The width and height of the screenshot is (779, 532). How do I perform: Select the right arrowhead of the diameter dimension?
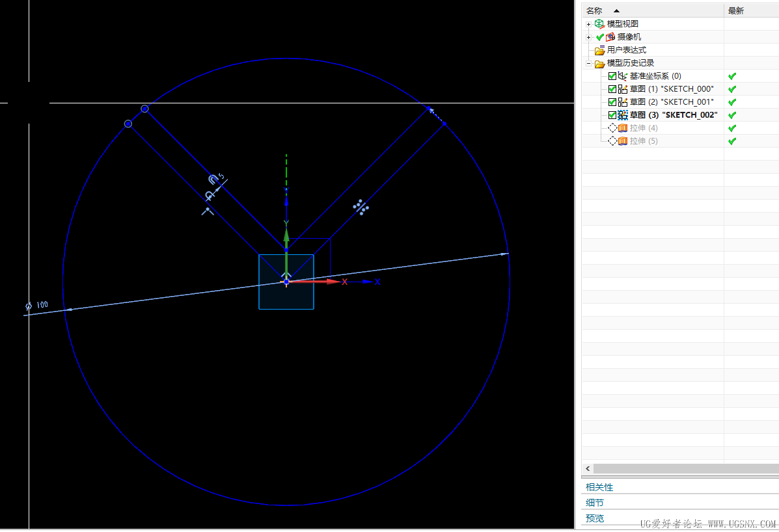504,254
